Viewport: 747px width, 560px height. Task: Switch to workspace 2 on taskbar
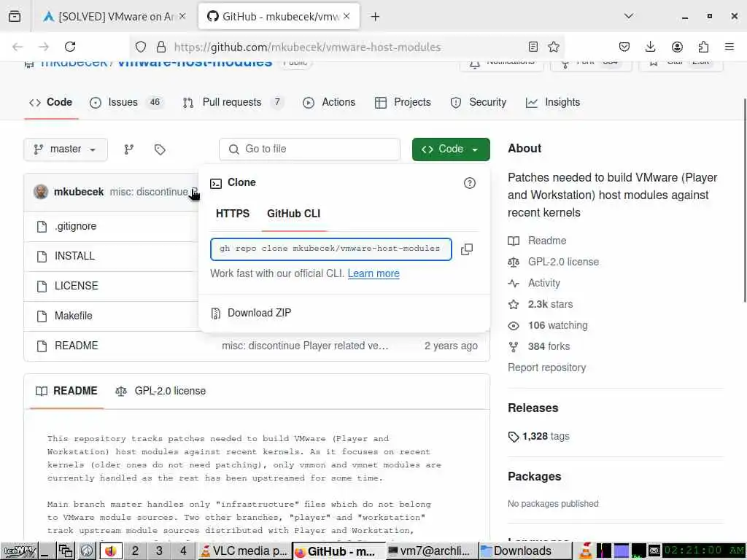tap(135, 551)
